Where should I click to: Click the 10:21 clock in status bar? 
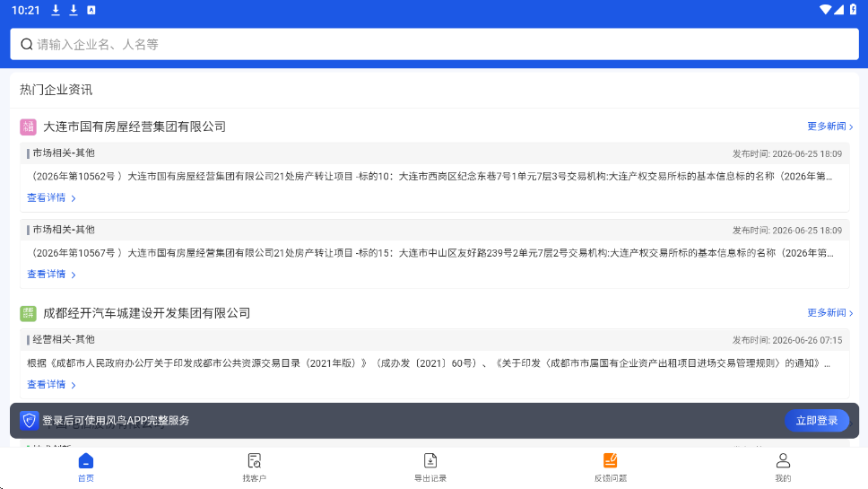25,10
